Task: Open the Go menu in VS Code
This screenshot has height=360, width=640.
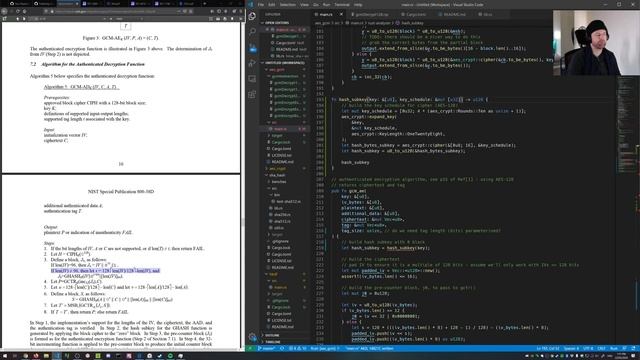Action: click(316, 4)
